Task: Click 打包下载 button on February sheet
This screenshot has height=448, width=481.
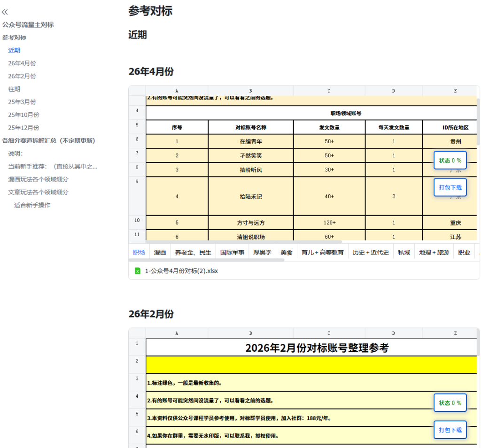Action: (x=450, y=430)
